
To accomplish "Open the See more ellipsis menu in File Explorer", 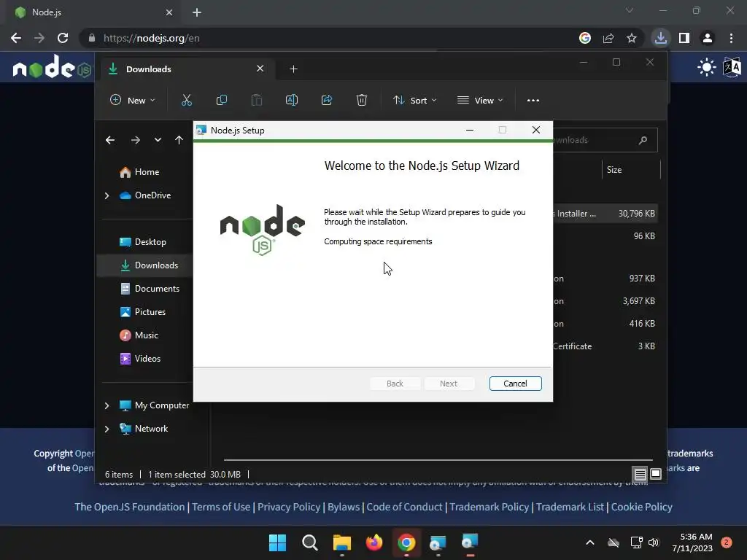I will [x=533, y=101].
